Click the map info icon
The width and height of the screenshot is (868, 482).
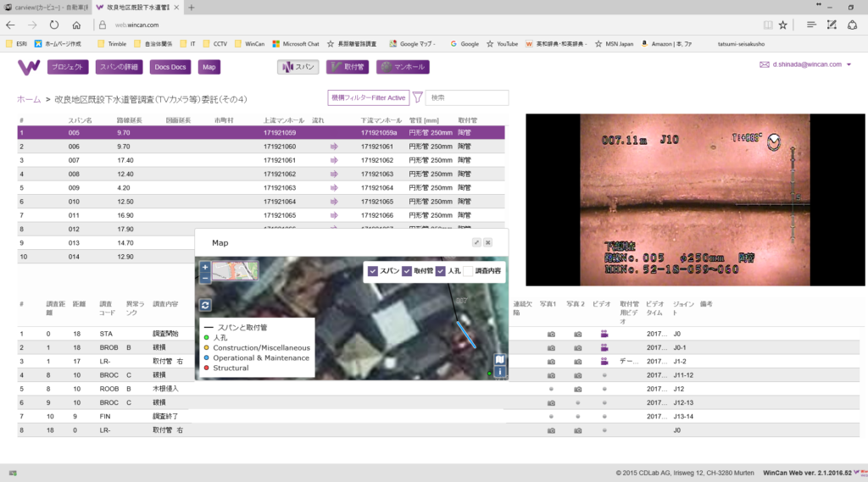coord(500,371)
